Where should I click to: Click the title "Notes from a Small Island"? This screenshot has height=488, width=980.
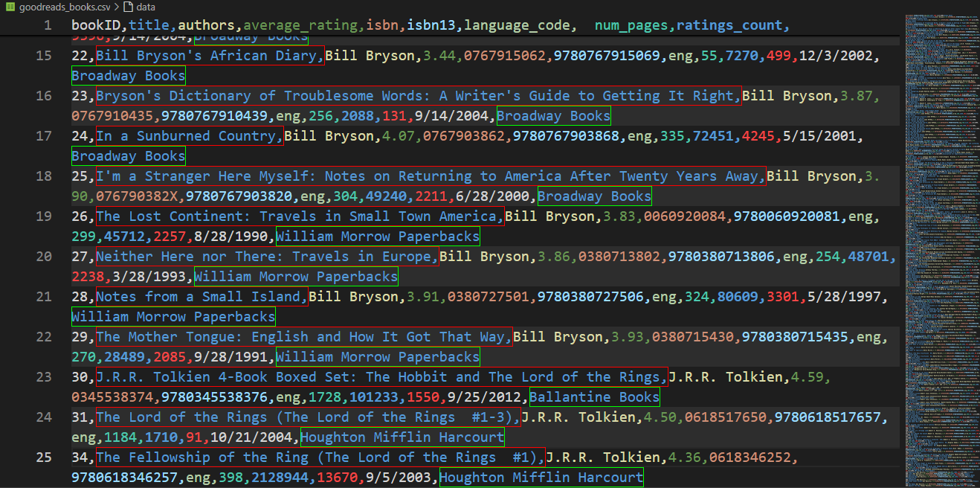coord(199,297)
